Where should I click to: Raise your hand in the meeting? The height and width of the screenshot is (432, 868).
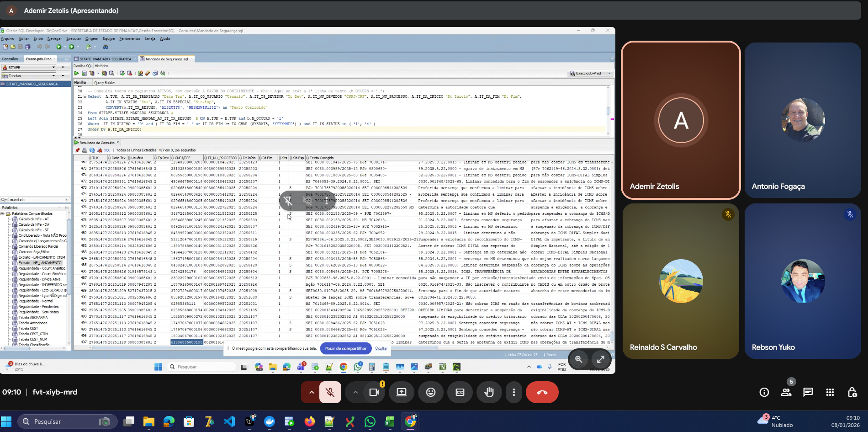(489, 392)
